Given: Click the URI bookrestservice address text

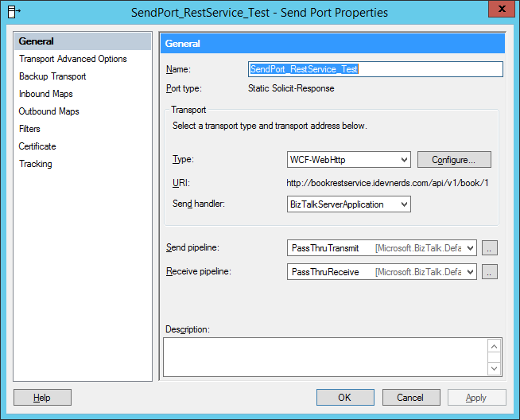Looking at the screenshot, I should pos(387,183).
